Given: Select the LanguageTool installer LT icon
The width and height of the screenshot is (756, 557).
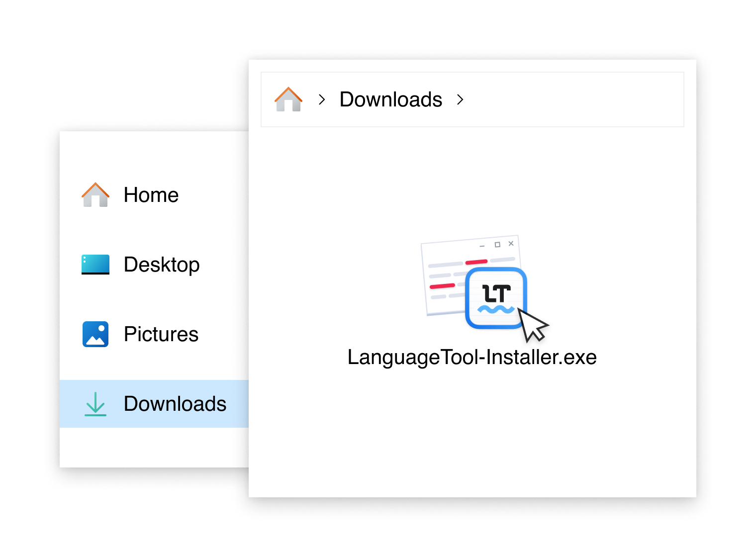Looking at the screenshot, I should pyautogui.click(x=496, y=297).
